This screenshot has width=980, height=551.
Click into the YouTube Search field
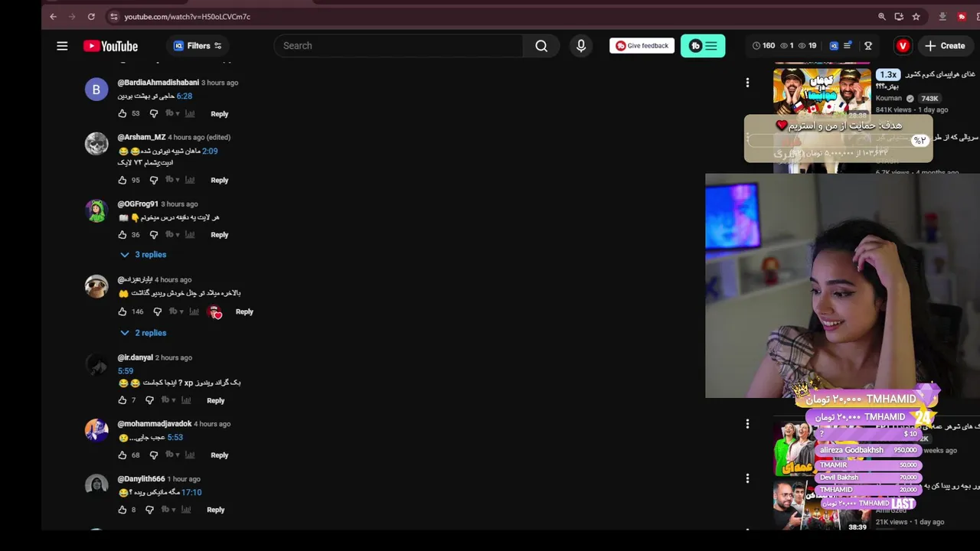[x=398, y=46]
